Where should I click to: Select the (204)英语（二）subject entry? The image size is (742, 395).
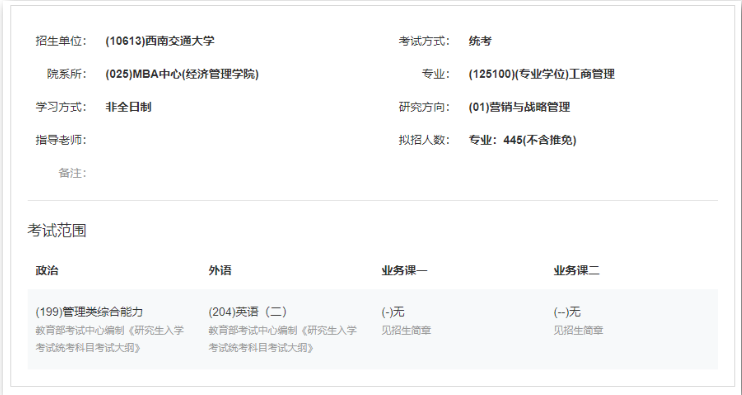coord(248,312)
